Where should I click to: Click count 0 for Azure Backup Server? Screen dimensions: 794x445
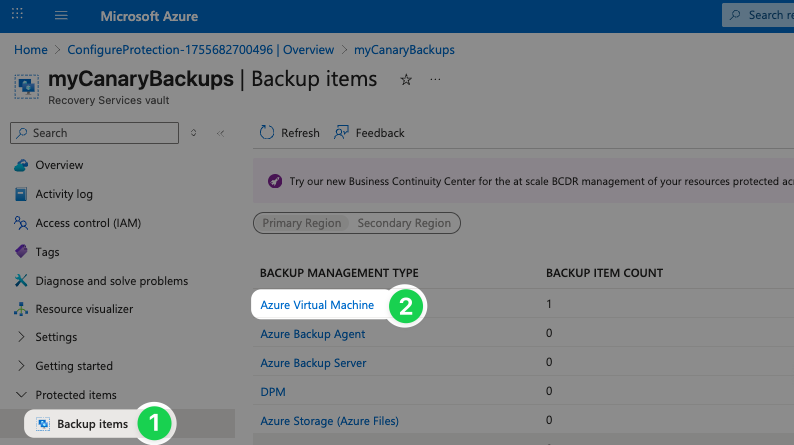(549, 362)
